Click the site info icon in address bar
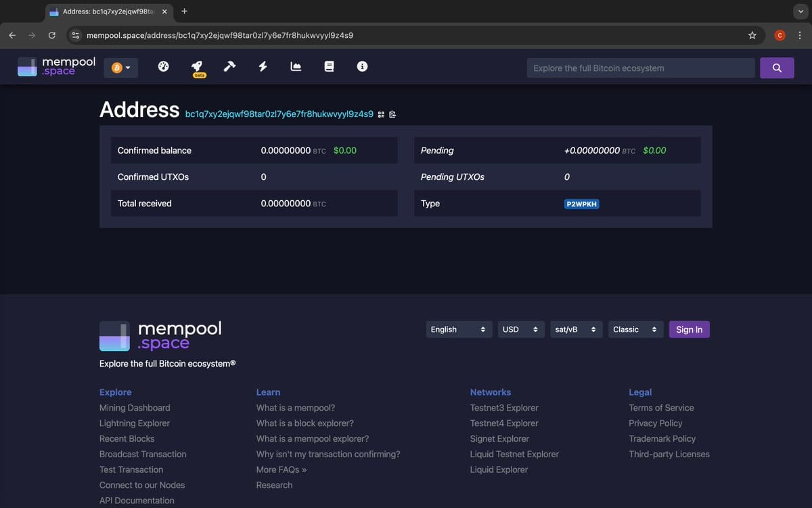 (76, 35)
